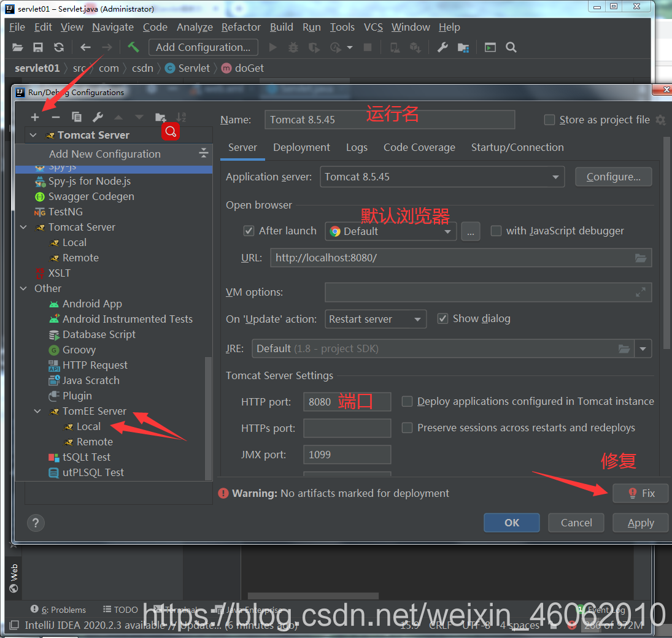Image resolution: width=672 pixels, height=638 pixels.
Task: Open the JRE dropdown arrow
Action: point(643,349)
